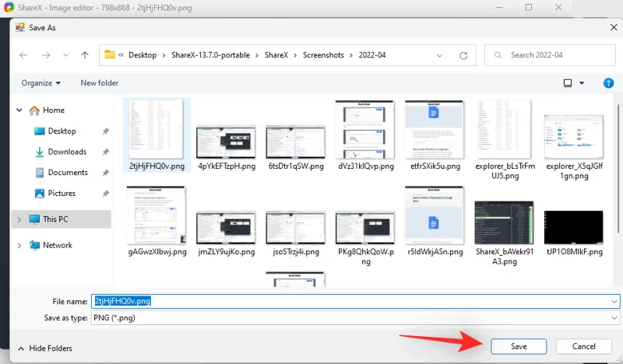Open the address bar history dropdown

442,55
